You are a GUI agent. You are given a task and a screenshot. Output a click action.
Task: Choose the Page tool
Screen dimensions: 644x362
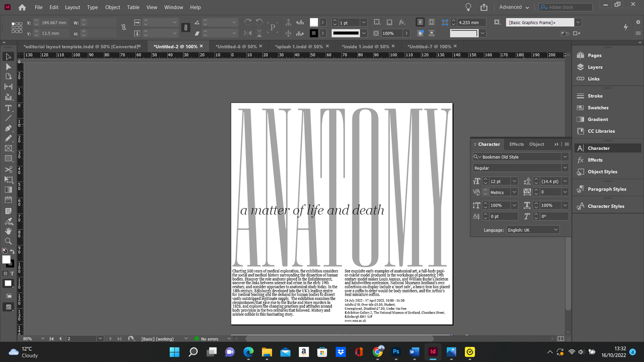(8, 77)
